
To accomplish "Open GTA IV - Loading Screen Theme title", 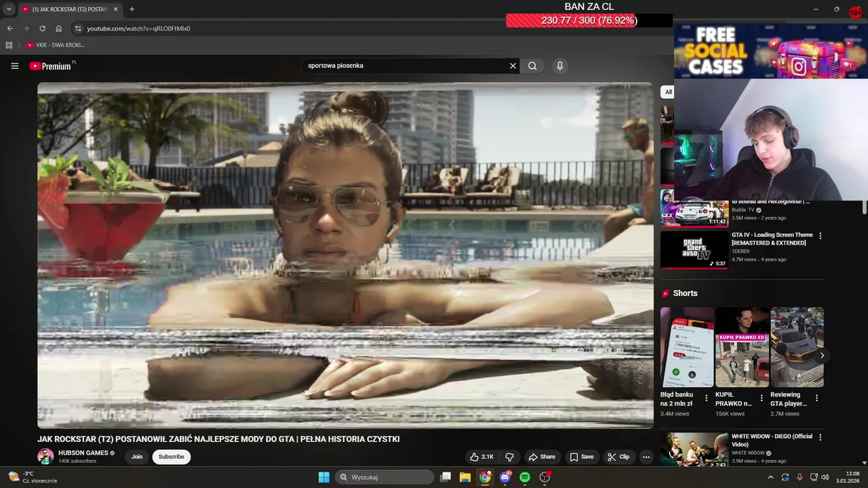I will point(772,239).
